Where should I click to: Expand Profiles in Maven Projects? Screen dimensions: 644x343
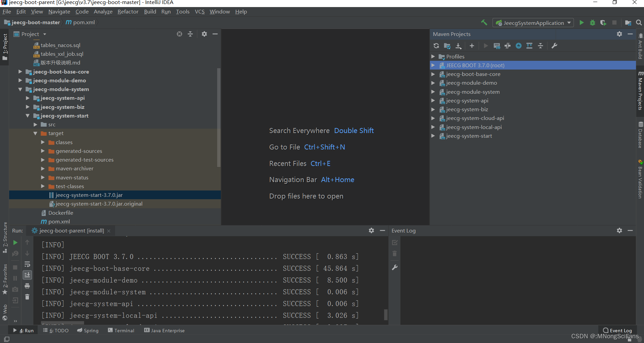pos(433,56)
